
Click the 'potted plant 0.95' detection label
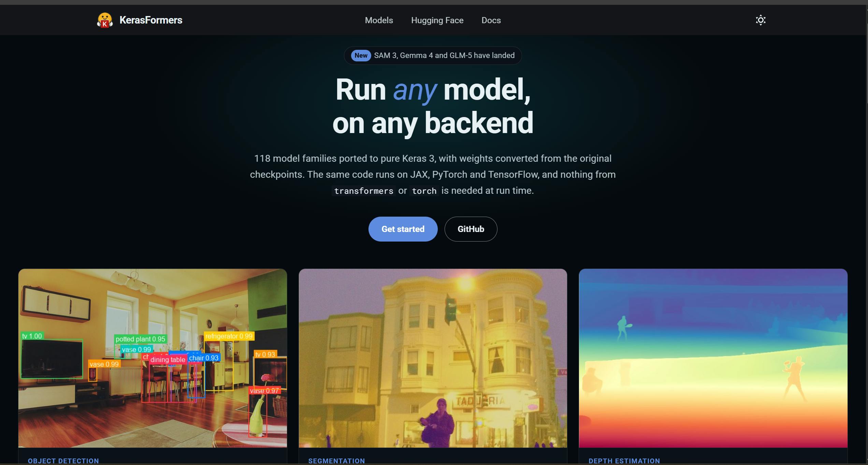pos(140,339)
